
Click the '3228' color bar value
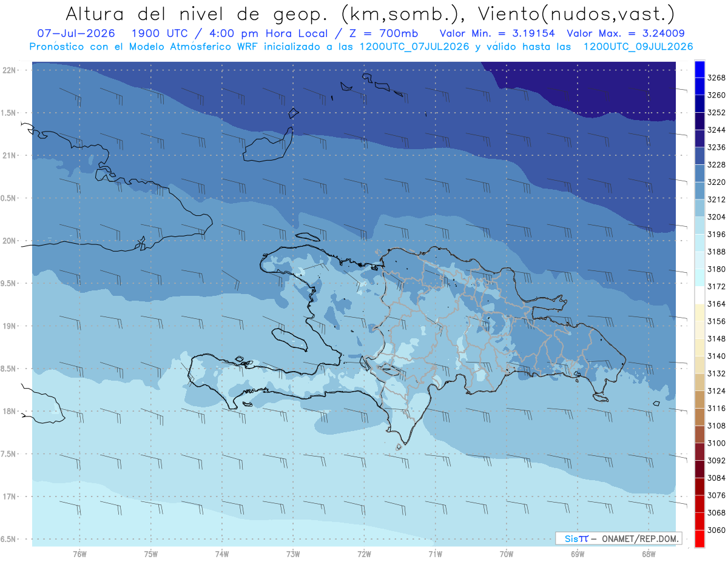coord(716,165)
